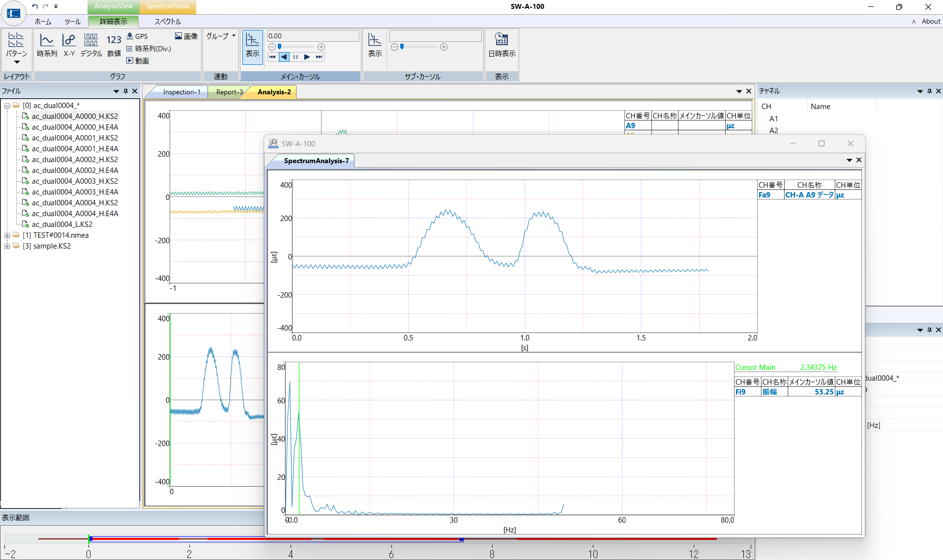The height and width of the screenshot is (560, 943).
Task: Click the About link
Action: (931, 22)
